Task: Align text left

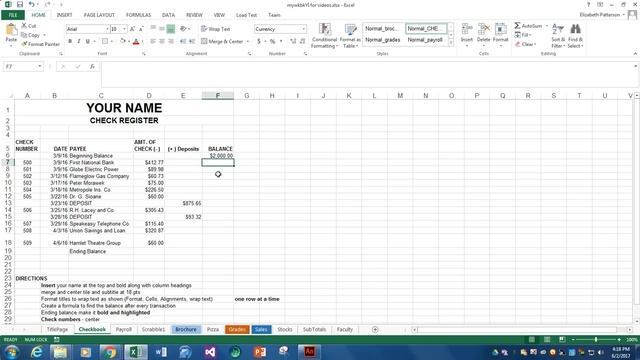Action: (x=153, y=41)
